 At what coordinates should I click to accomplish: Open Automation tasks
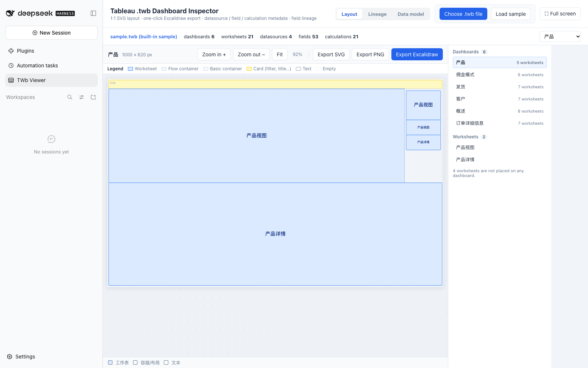(51, 66)
